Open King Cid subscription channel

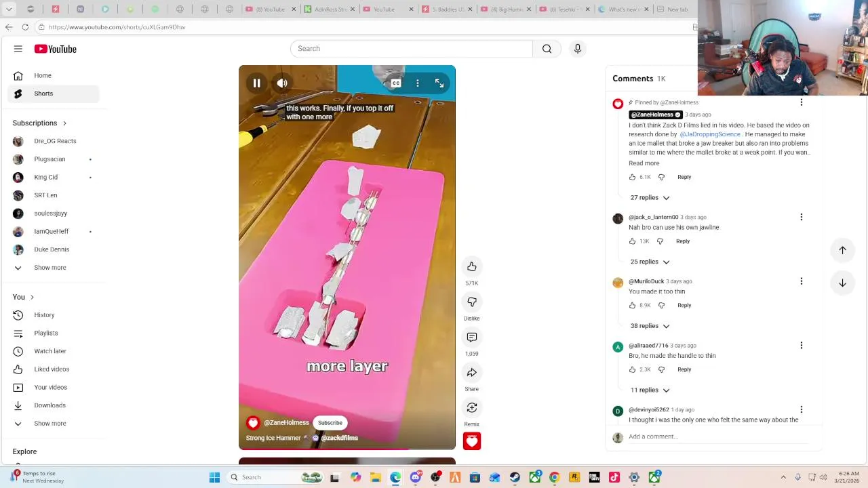(x=54, y=178)
